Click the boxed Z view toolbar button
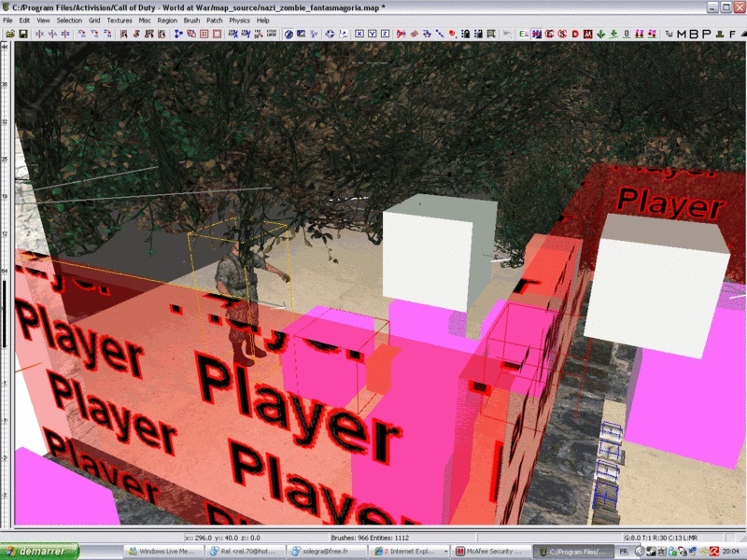The width and height of the screenshot is (747, 560). click(385, 34)
